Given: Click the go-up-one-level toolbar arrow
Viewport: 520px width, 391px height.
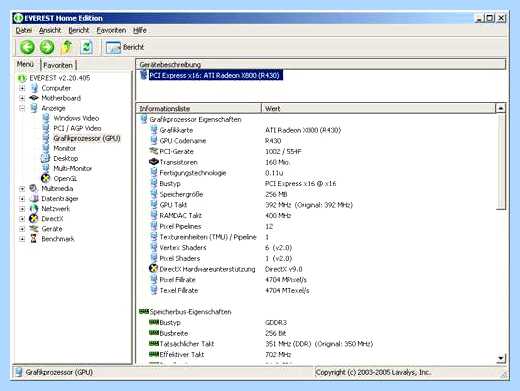Looking at the screenshot, I should [67, 47].
